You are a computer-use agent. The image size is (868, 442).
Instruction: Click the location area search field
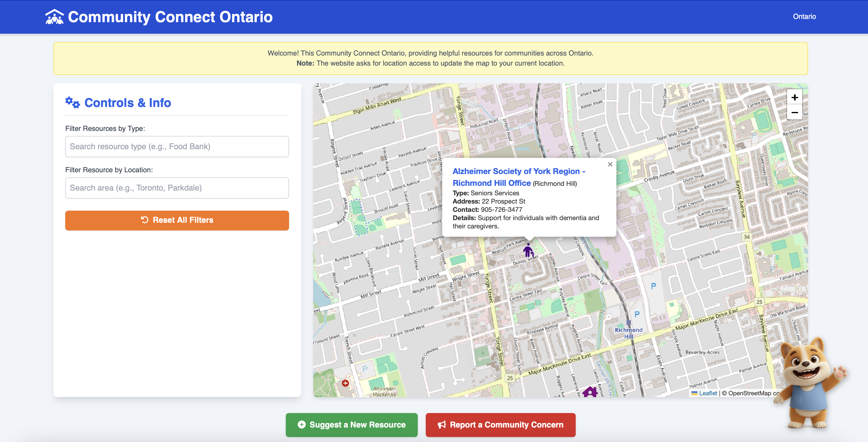point(177,188)
